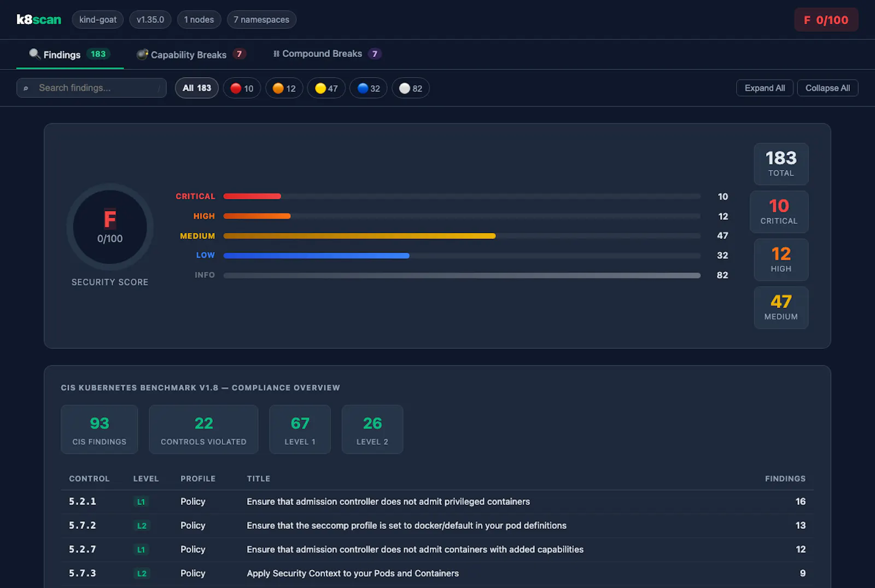Viewport: 875px width, 588px height.
Task: Filter findings by info white 82
Action: [411, 88]
